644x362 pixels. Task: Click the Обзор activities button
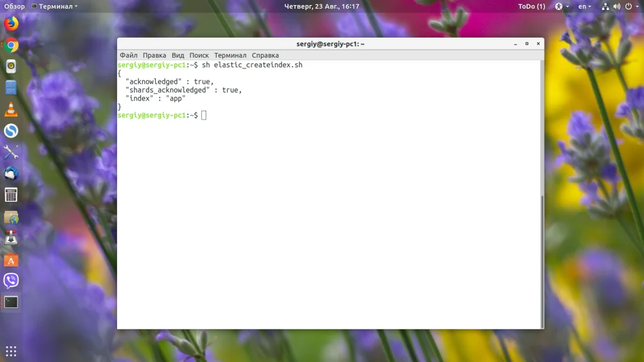[x=14, y=6]
